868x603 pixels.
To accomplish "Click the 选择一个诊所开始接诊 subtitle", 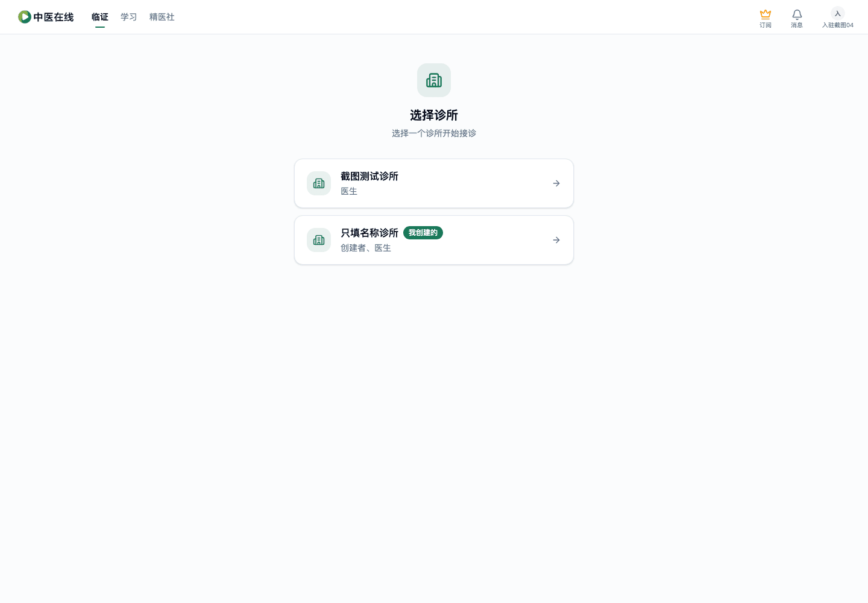I will (x=434, y=133).
